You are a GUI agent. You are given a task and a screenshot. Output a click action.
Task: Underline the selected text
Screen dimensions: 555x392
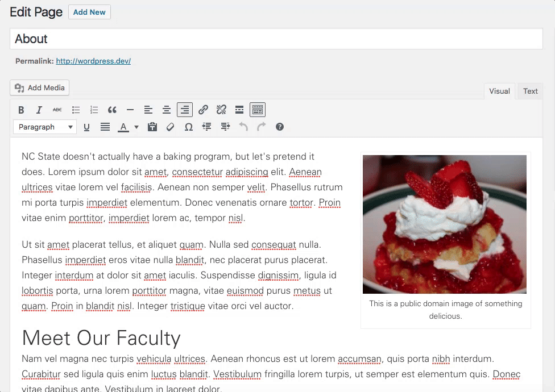pos(86,127)
